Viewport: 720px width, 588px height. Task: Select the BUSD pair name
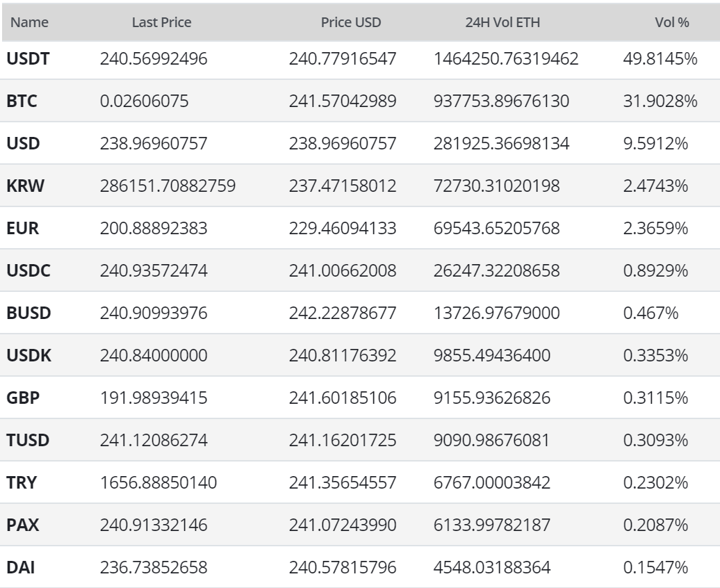click(x=28, y=313)
